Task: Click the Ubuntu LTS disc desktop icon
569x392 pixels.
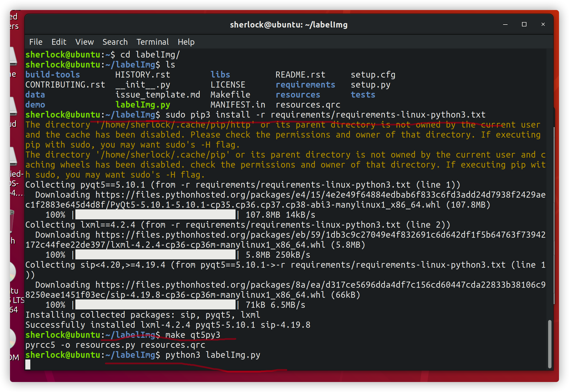Action: point(13,272)
